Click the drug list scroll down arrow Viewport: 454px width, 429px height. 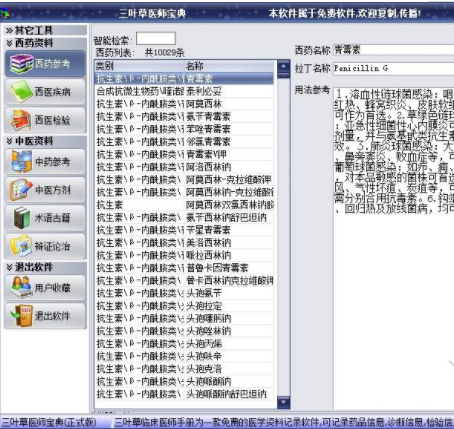(283, 402)
